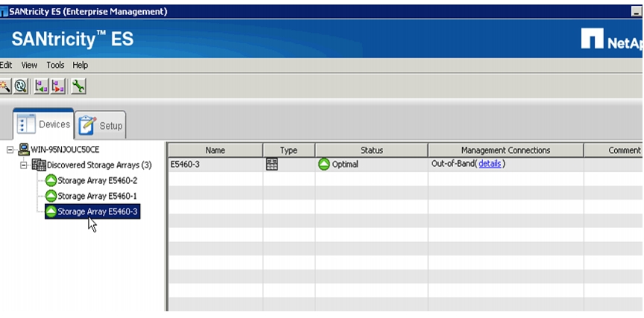Viewport: 644px width, 318px height.
Task: Click the toolbar icon with red arrow
Action: click(58, 86)
